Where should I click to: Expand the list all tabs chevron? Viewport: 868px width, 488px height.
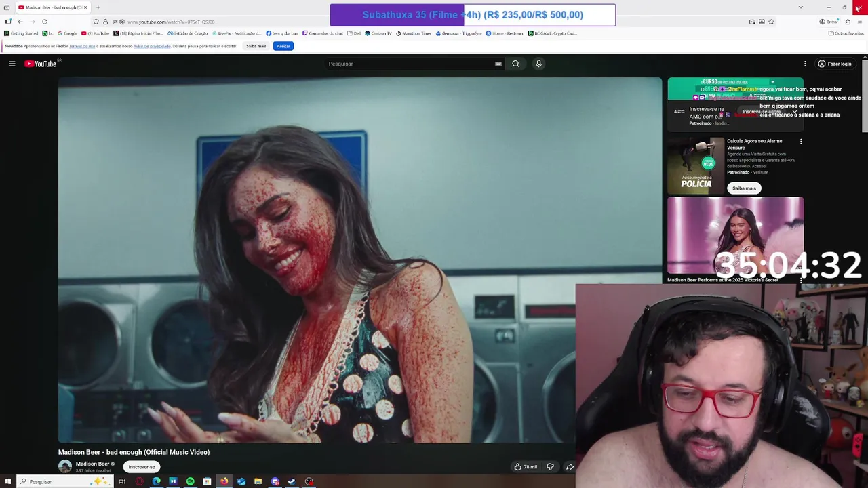point(800,7)
